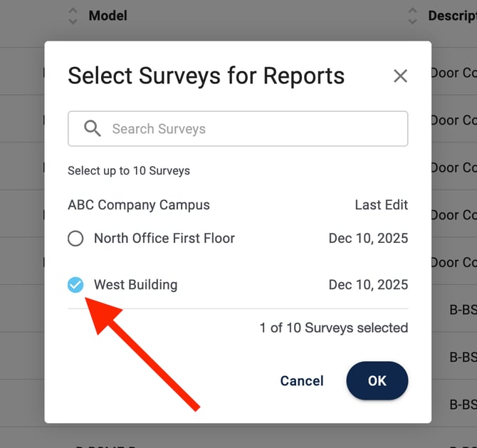Click the Select Surveys for Reports title

[206, 75]
